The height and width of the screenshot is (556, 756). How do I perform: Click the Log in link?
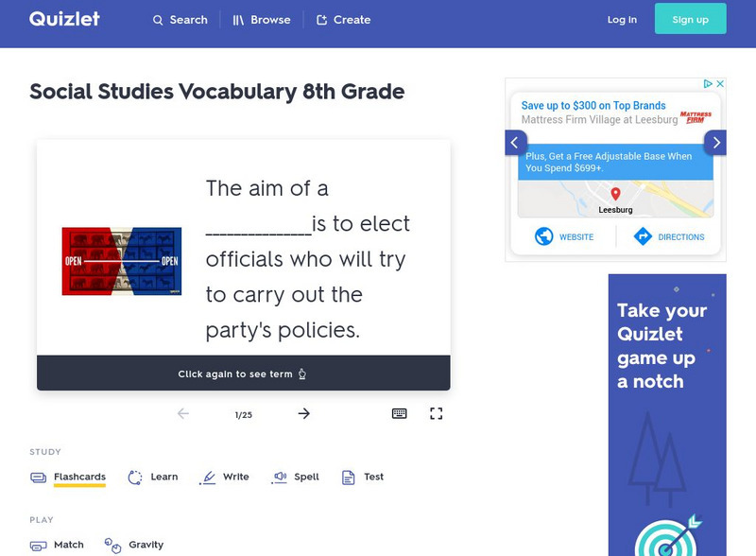pos(622,20)
